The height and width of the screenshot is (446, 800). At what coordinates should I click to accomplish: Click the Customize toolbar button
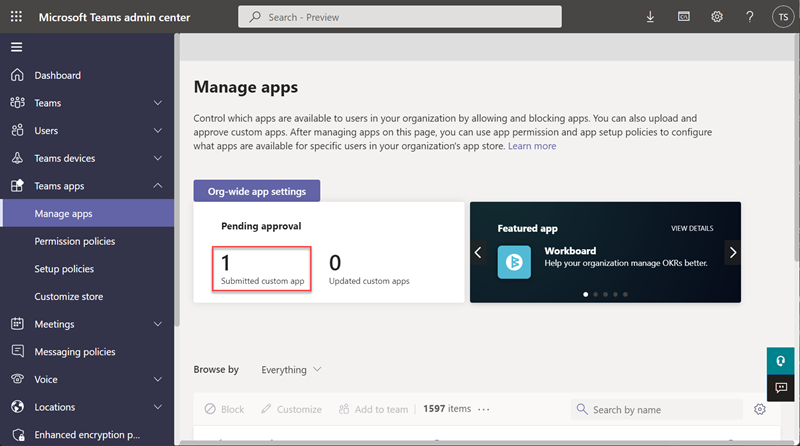coord(291,409)
